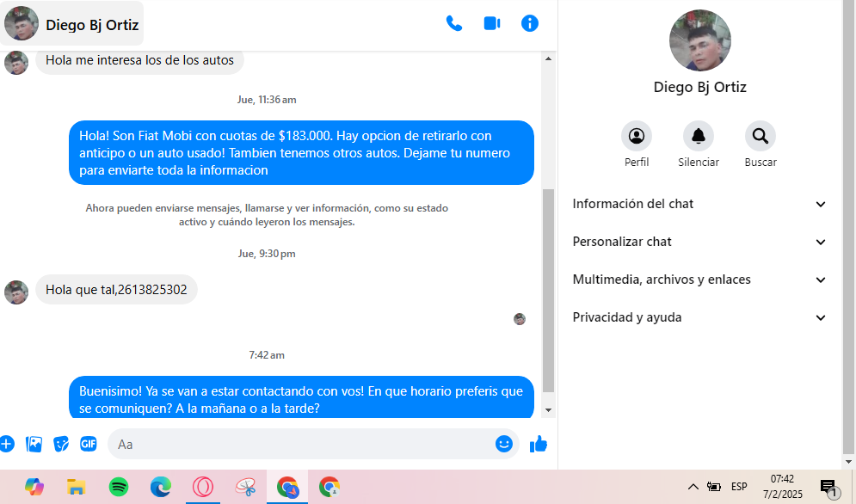Attach a photo using the image icon
The width and height of the screenshot is (856, 504).
(34, 444)
